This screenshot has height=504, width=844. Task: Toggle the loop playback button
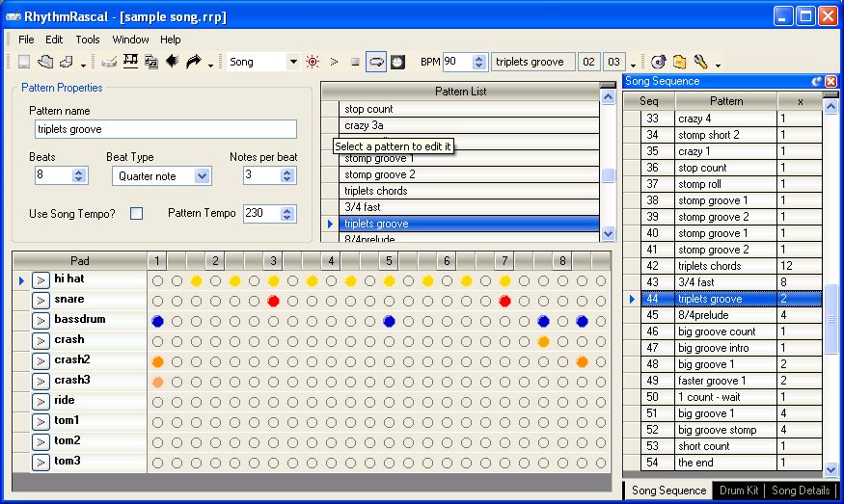375,62
